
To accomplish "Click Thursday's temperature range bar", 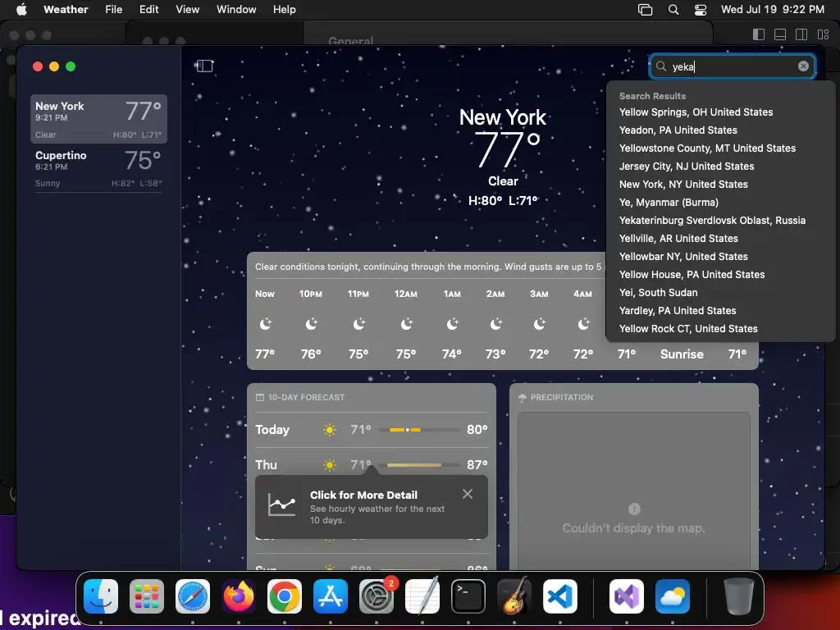I will (419, 464).
